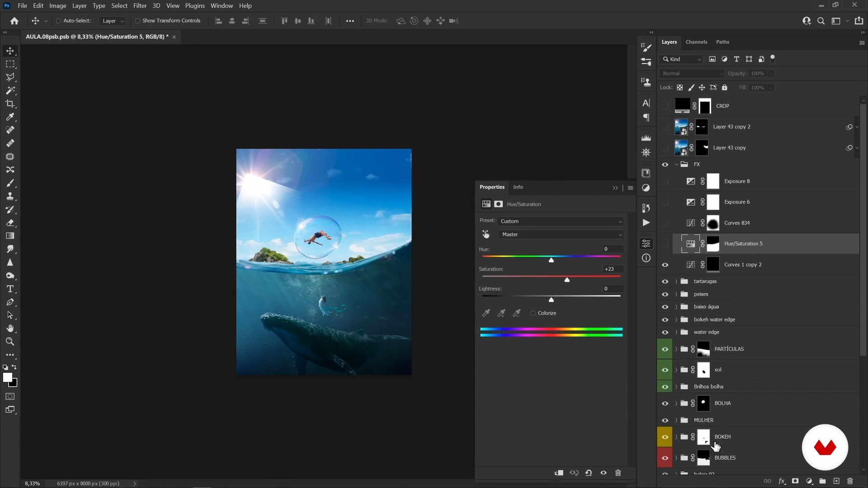868x488 pixels.
Task: Open the Auto-Select Layer dropdown
Action: coord(113,21)
